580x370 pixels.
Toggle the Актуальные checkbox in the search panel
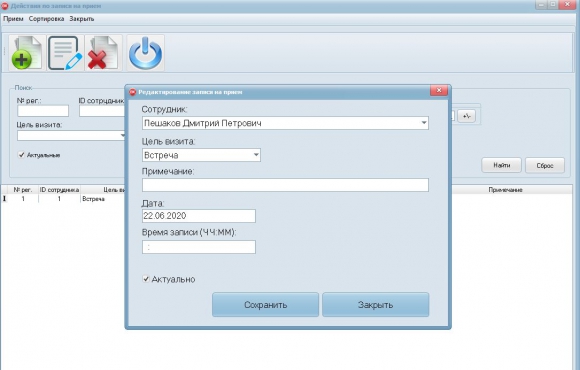click(x=21, y=155)
